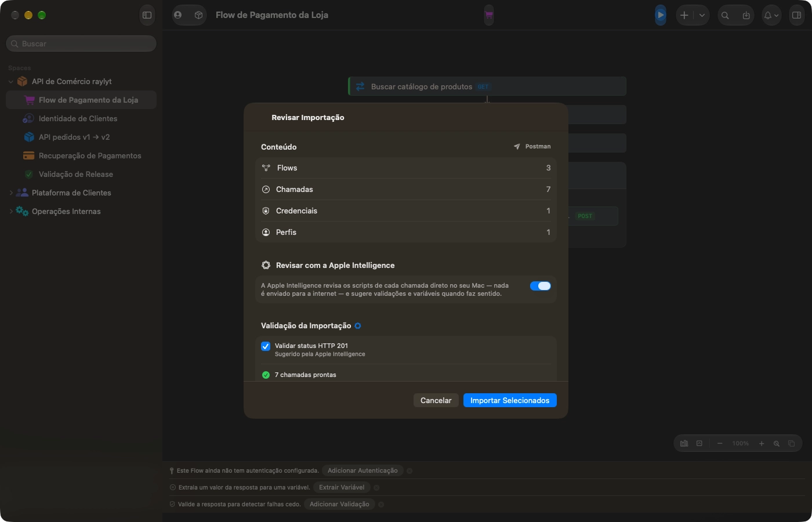Select Flow de Pagamento da Loja in sidebar
This screenshot has height=522, width=812.
pyautogui.click(x=81, y=100)
